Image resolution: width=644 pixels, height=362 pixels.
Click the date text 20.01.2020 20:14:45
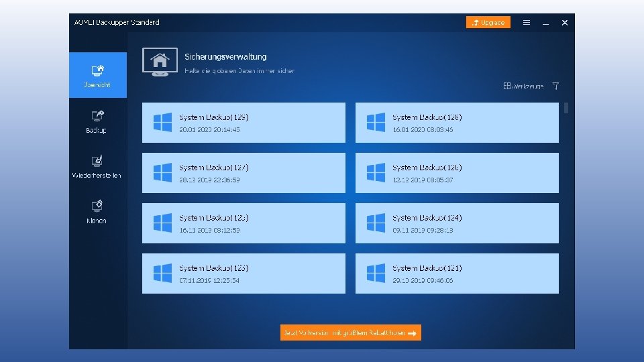(x=209, y=129)
